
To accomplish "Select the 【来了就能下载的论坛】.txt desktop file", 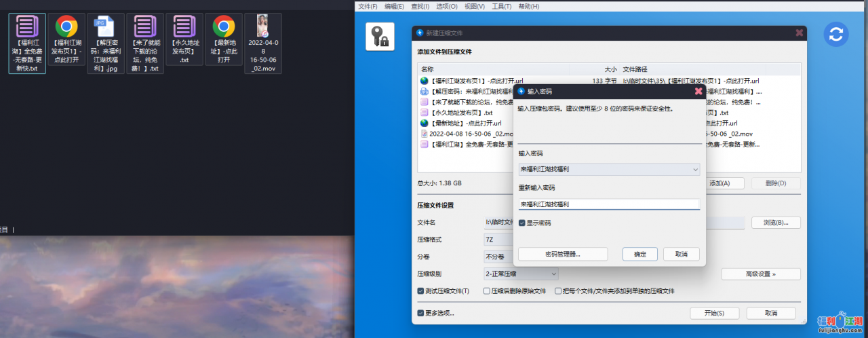I will pyautogui.click(x=145, y=43).
